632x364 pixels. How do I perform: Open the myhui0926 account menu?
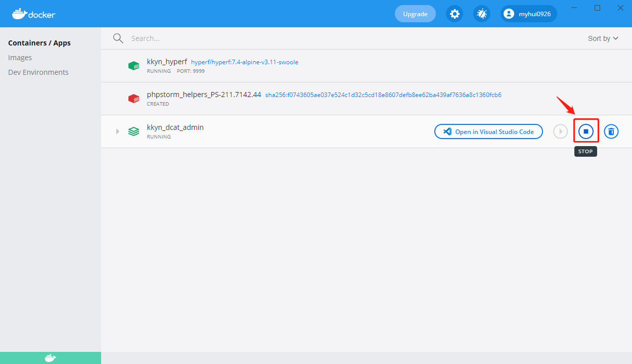[x=528, y=14]
